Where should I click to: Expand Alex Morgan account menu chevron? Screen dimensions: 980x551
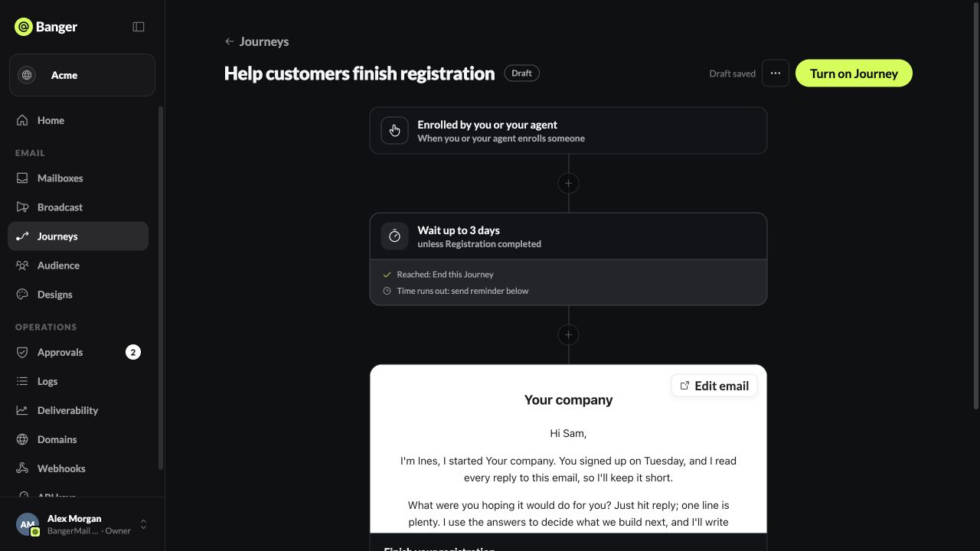(143, 524)
